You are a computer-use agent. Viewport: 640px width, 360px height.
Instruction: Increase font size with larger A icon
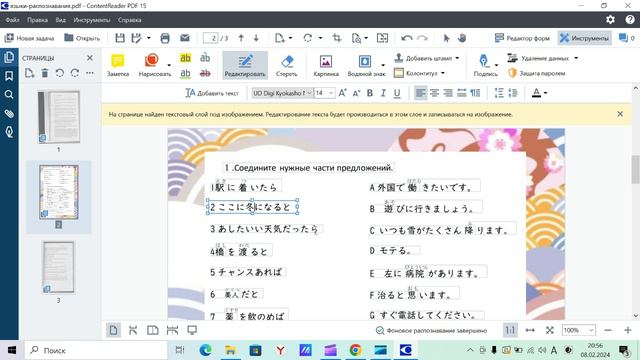coord(342,93)
